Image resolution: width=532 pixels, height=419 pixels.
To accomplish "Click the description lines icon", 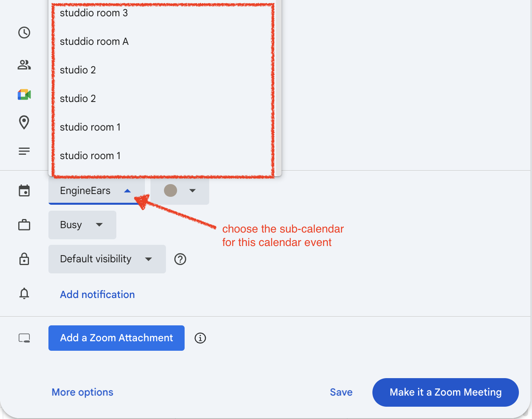I will [24, 151].
